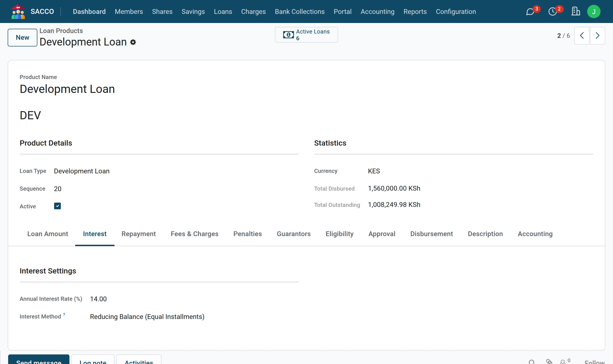Click the Loan Products breadcrumb link
Image resolution: width=613 pixels, height=364 pixels.
(61, 31)
